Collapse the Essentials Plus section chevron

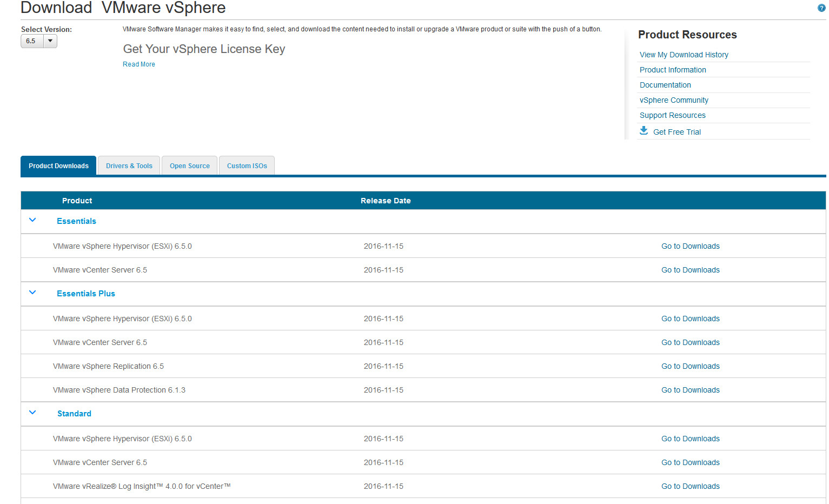(x=32, y=293)
